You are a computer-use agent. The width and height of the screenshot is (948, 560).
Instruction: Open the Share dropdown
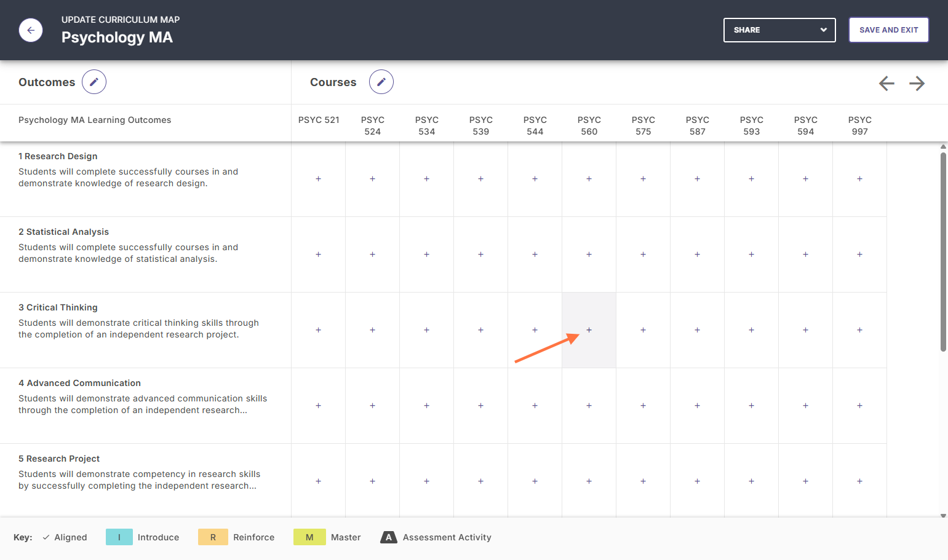coord(779,30)
